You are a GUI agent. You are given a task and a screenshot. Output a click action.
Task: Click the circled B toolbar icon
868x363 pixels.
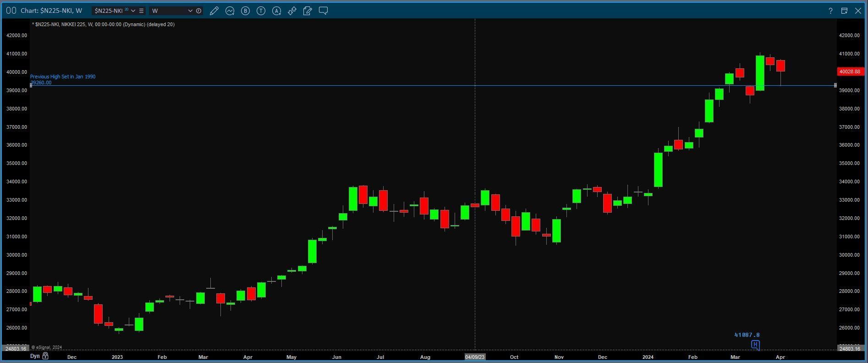coord(246,11)
